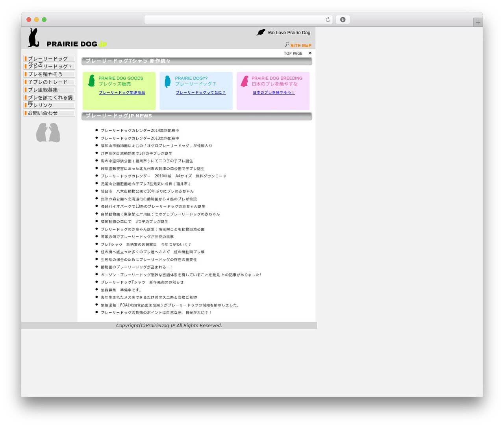Click news 福岡動物の森にて 3つ子のプレが誕生
The width and height of the screenshot is (504, 427).
[x=135, y=222]
